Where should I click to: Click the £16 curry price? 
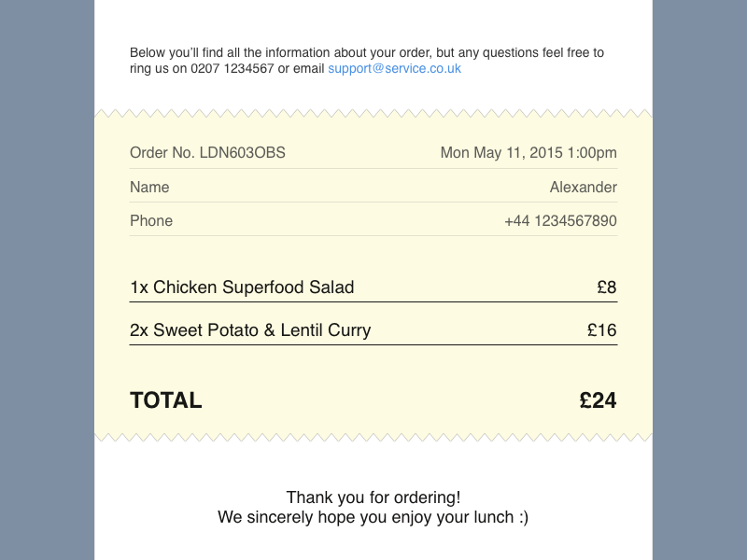pyautogui.click(x=602, y=330)
